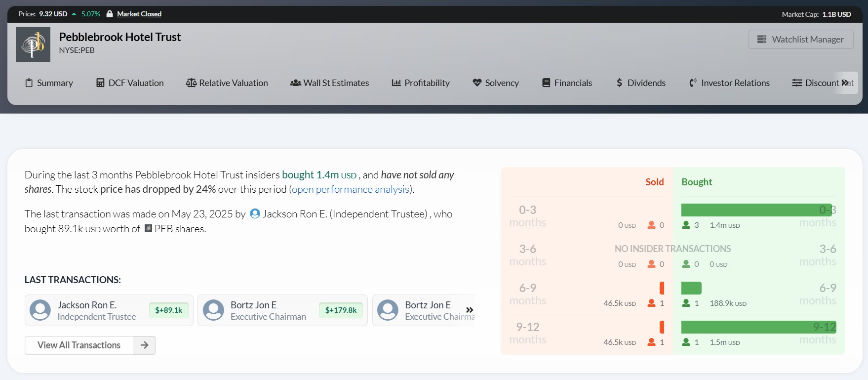868x380 pixels.
Task: Click the Solvency heartbeat icon
Action: (477, 83)
